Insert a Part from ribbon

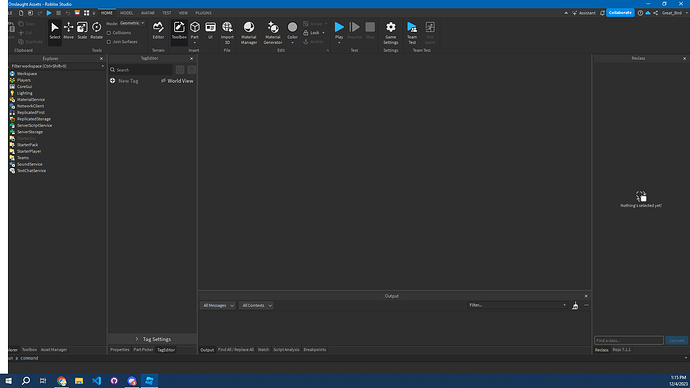[x=195, y=29]
